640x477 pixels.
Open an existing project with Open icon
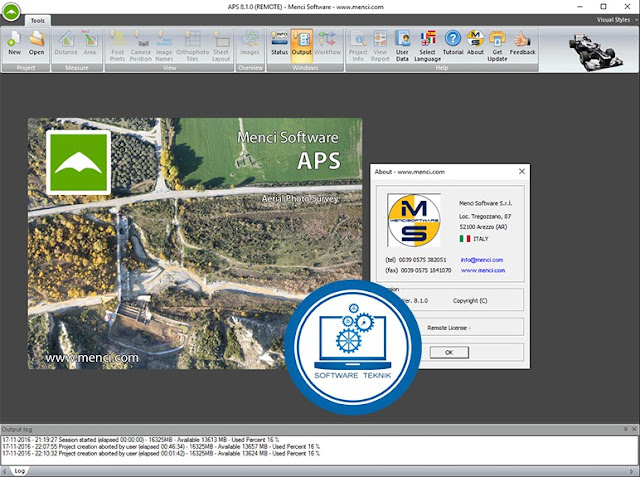(36, 43)
